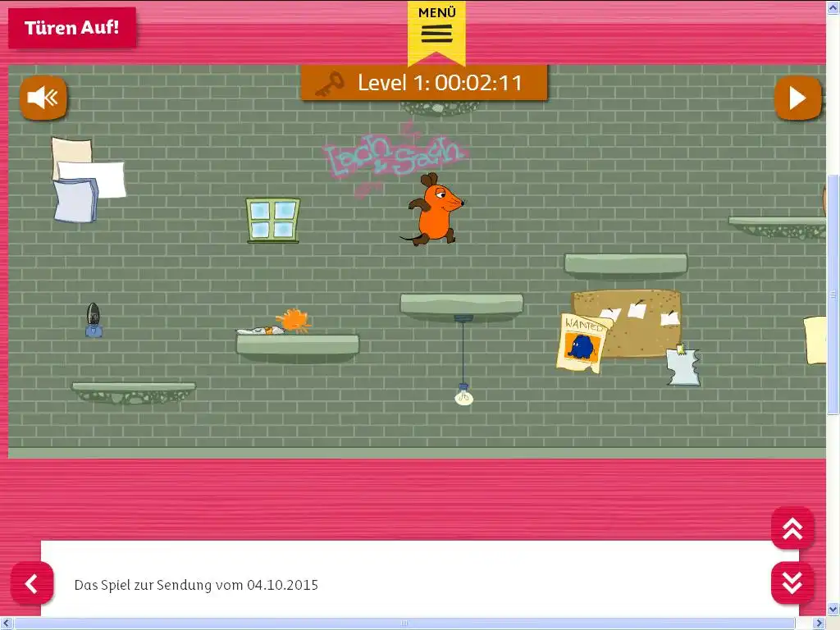Click the hanging light bulb
Viewport: 840px width, 630px height.
[x=464, y=395]
